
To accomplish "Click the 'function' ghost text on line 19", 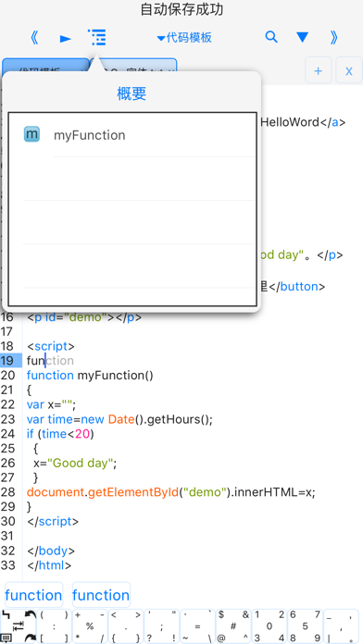I will (59, 361).
